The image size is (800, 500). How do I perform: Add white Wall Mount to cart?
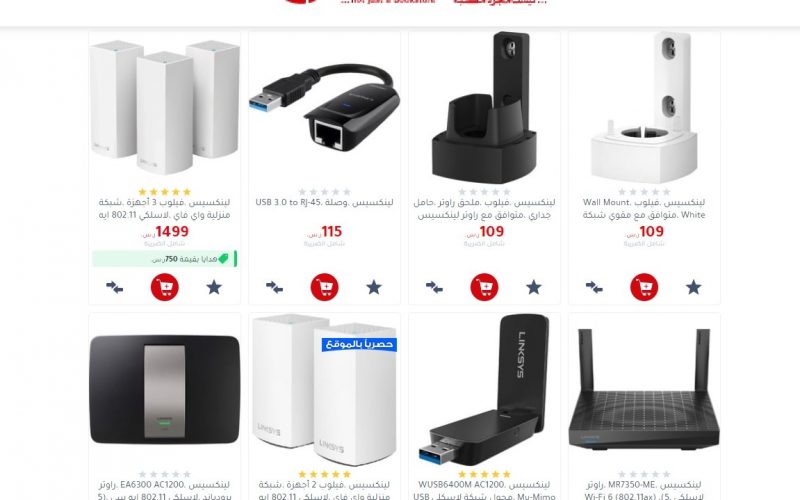pyautogui.click(x=644, y=287)
